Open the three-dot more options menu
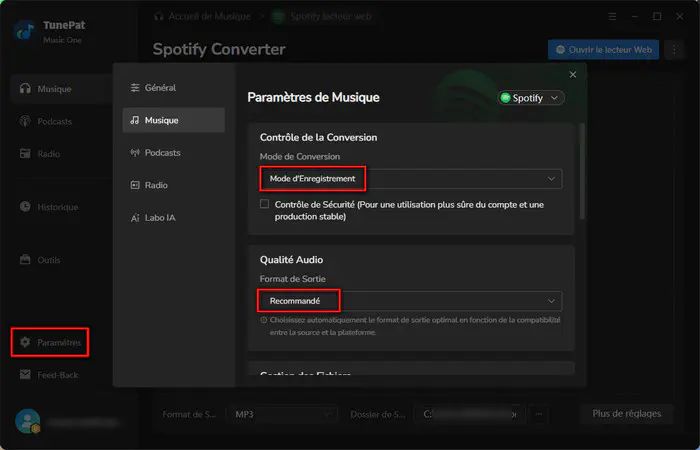This screenshot has height=450, width=700. coord(675,50)
